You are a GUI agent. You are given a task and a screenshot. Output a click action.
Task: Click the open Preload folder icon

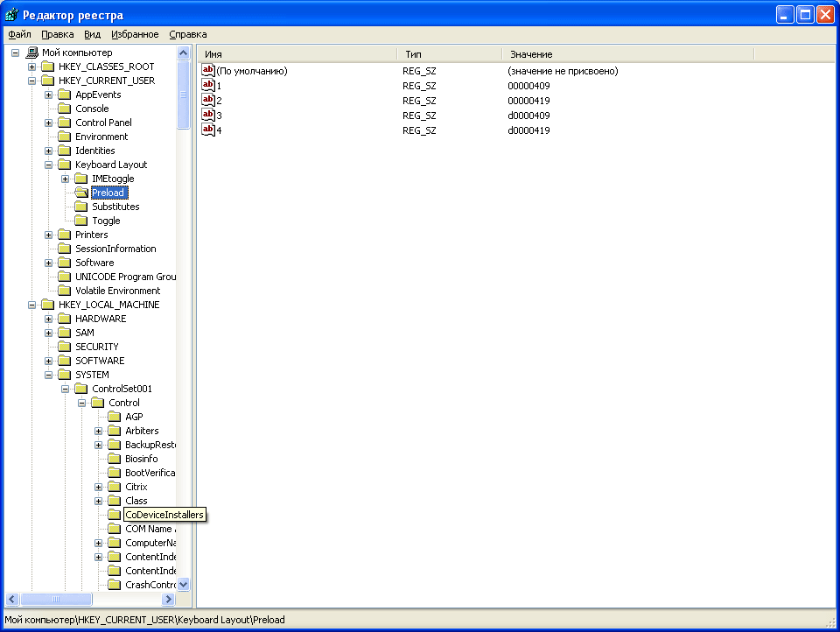[x=81, y=193]
